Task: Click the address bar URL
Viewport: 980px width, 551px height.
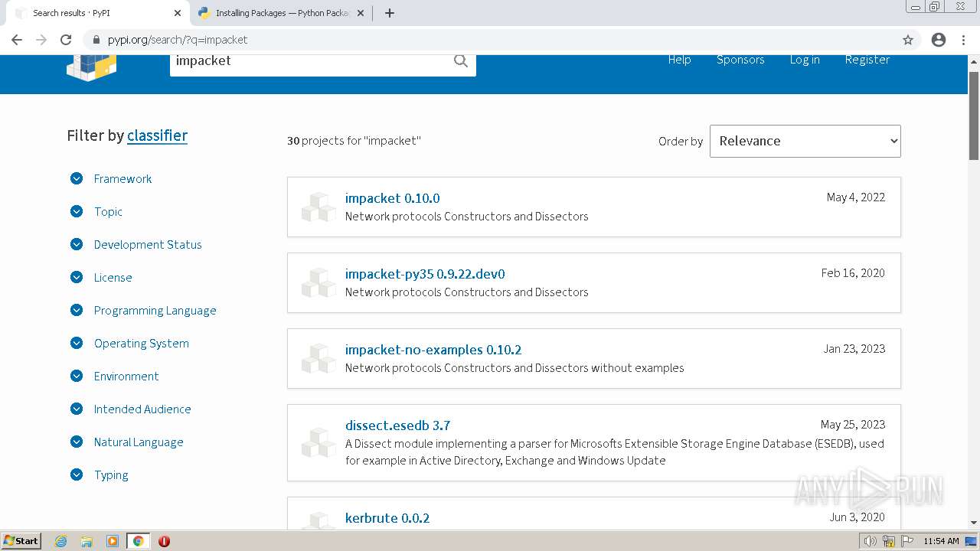Action: coord(178,40)
